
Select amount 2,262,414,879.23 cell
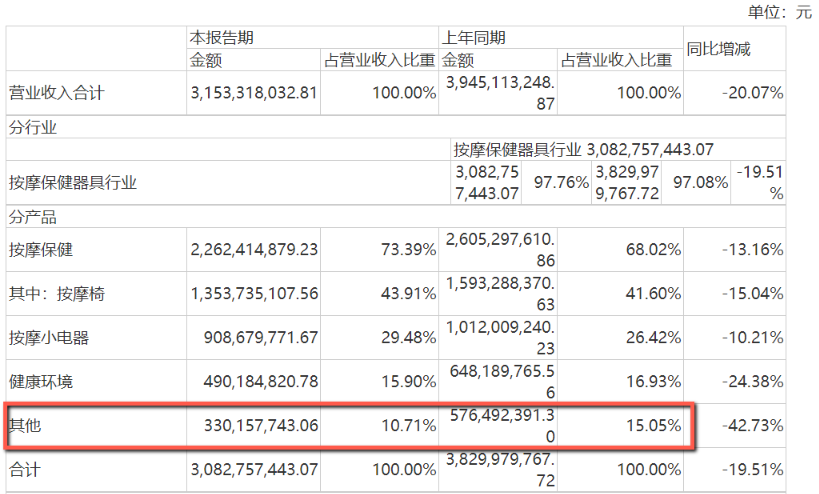[254, 249]
